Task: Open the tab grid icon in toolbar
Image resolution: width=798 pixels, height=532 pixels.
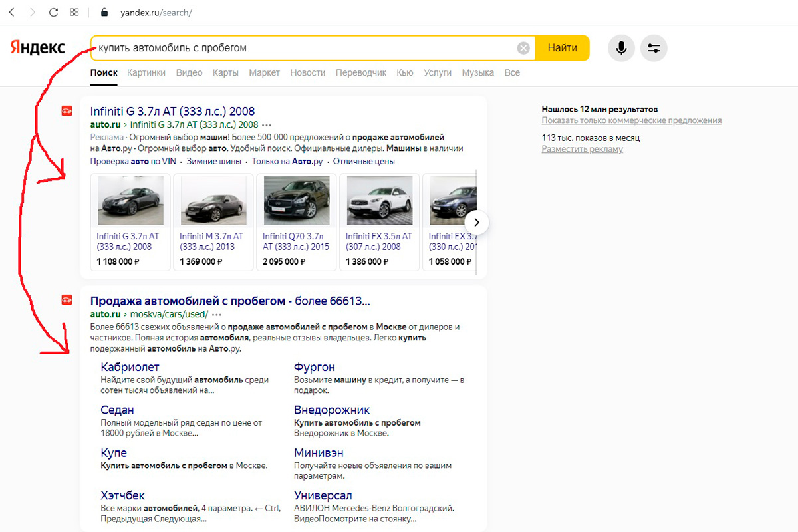Action: [74, 12]
